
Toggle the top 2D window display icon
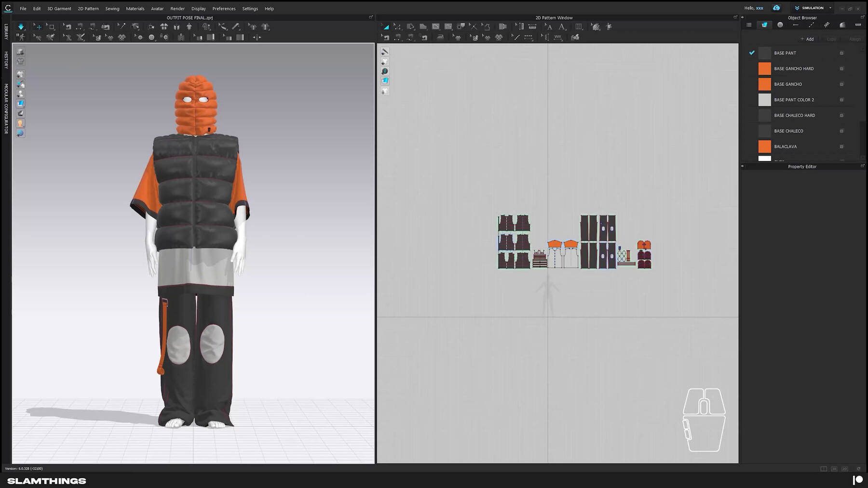click(385, 52)
